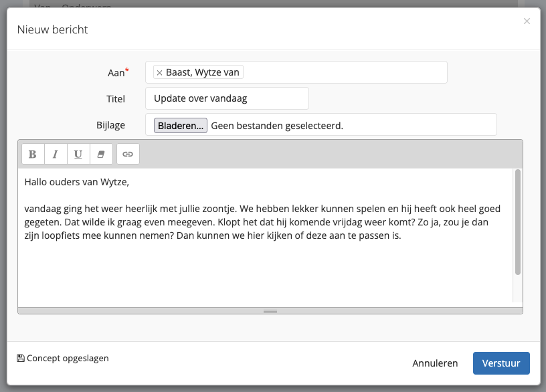Image resolution: width=546 pixels, height=392 pixels.
Task: Remove recipient Baast, Wytze van with the x
Action: (159, 72)
